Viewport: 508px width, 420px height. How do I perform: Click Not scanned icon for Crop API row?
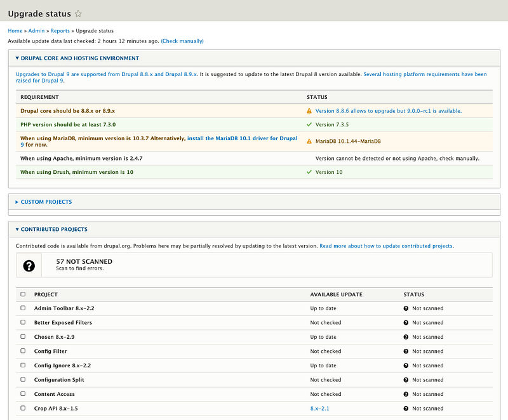(406, 409)
